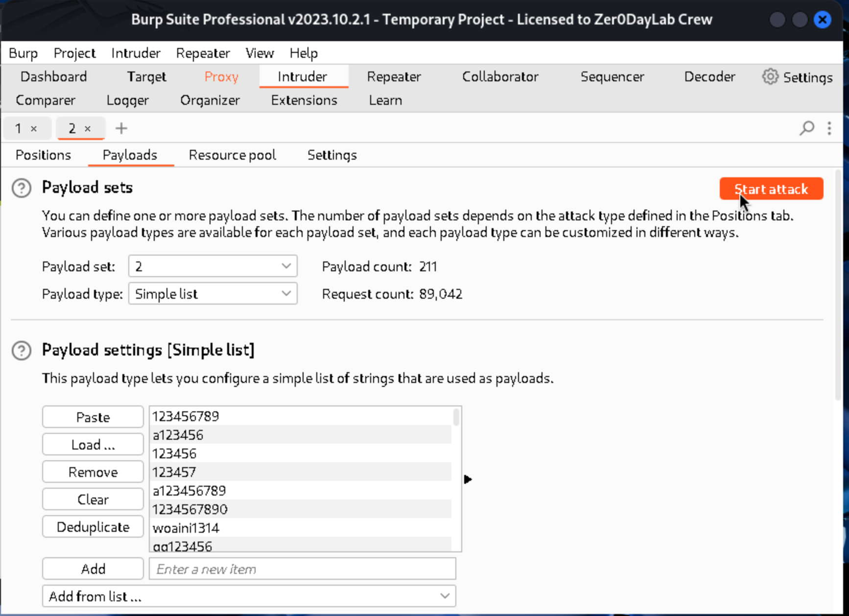Open the Logger tab
This screenshot has width=849, height=616.
point(127,100)
